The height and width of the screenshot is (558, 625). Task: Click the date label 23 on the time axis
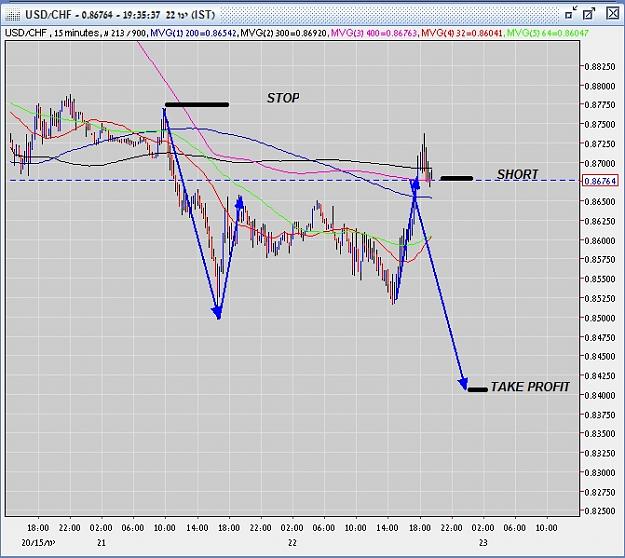(483, 543)
